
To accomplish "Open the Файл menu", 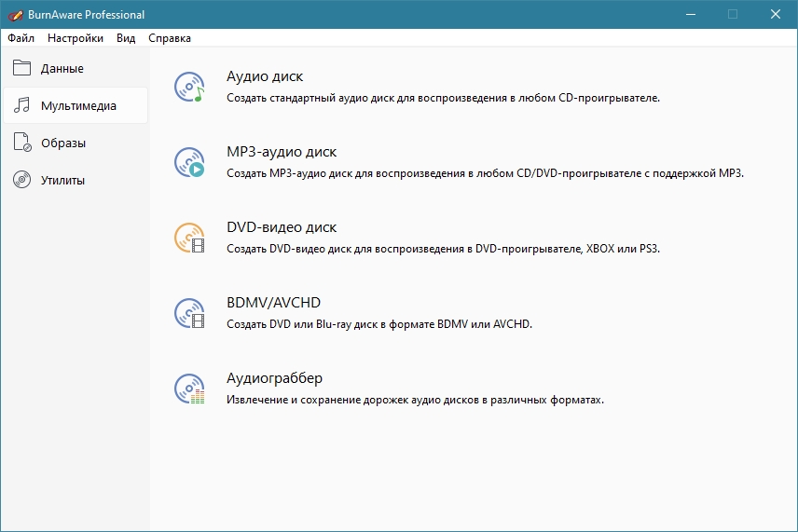I will pyautogui.click(x=21, y=38).
